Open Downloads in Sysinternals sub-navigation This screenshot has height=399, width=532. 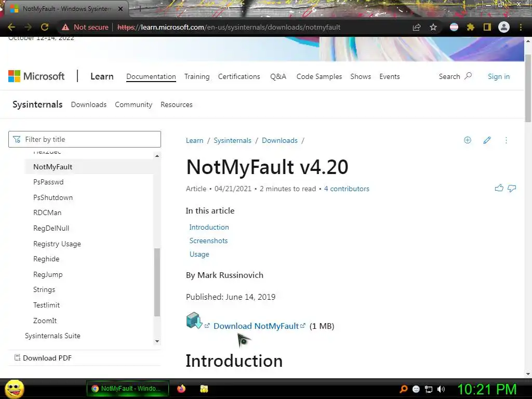point(88,104)
